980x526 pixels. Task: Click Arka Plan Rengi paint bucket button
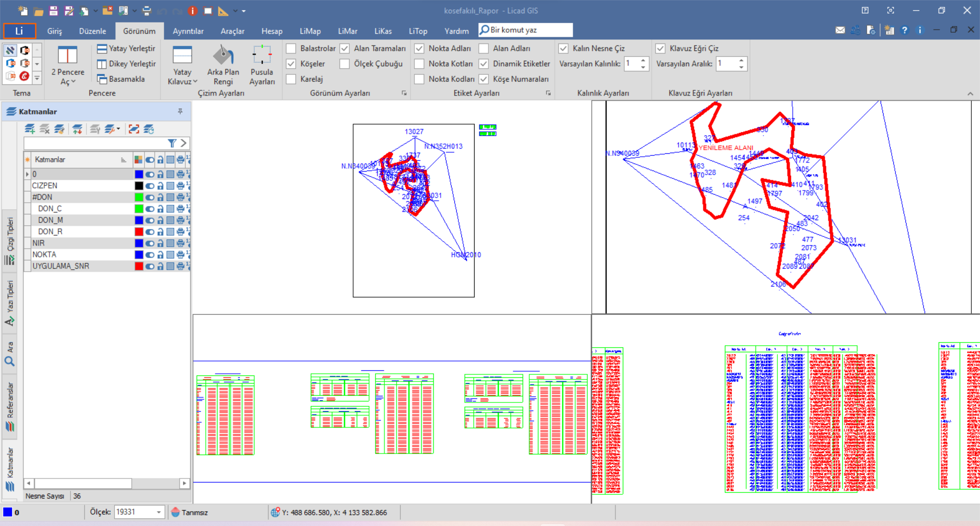click(223, 65)
